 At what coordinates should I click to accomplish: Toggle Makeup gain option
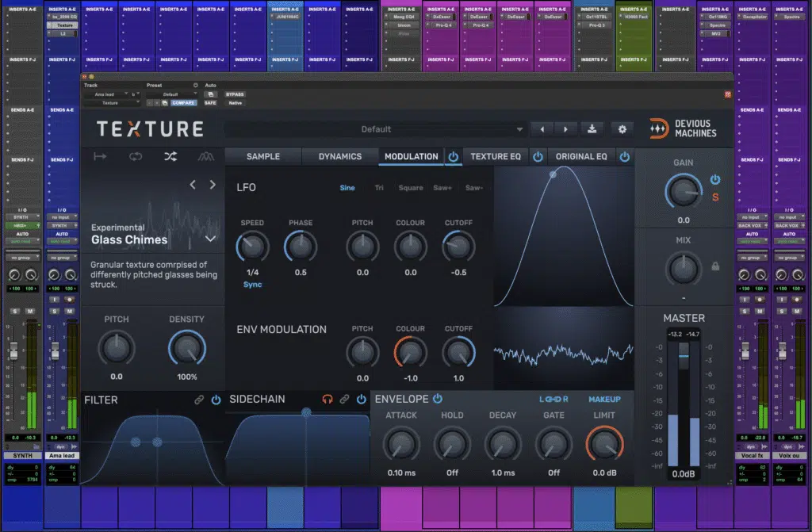pos(604,400)
